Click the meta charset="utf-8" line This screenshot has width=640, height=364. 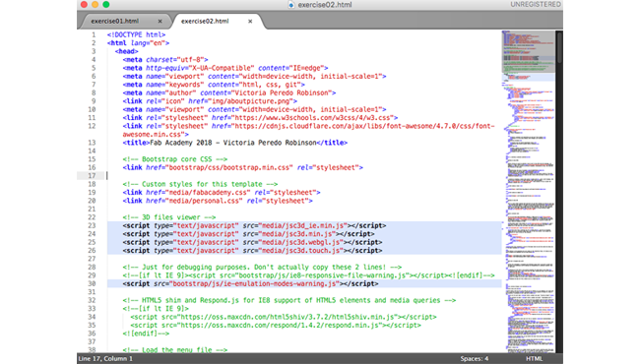tap(165, 60)
